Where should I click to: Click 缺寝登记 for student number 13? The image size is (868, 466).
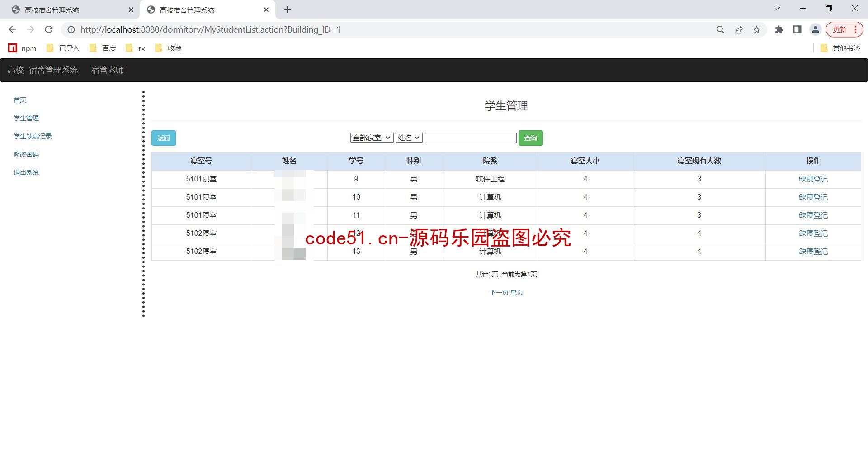coord(813,252)
